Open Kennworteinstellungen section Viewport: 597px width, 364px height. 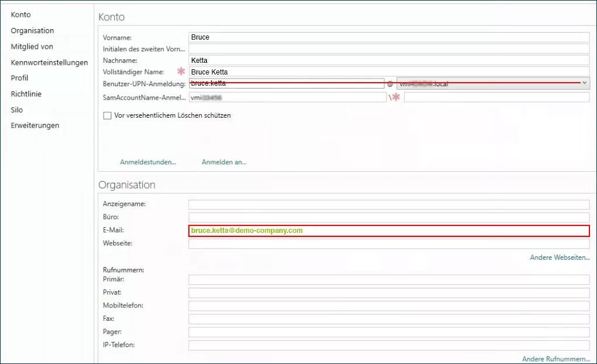coord(49,62)
